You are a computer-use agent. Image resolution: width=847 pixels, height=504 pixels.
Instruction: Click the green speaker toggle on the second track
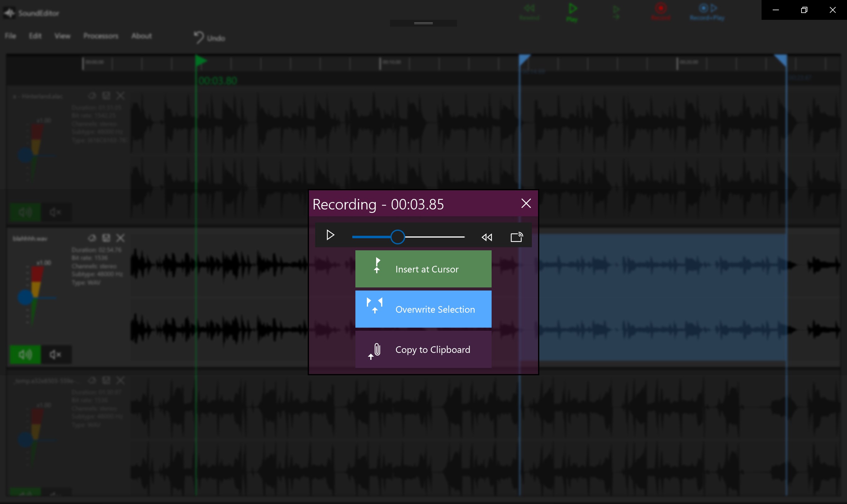25,354
